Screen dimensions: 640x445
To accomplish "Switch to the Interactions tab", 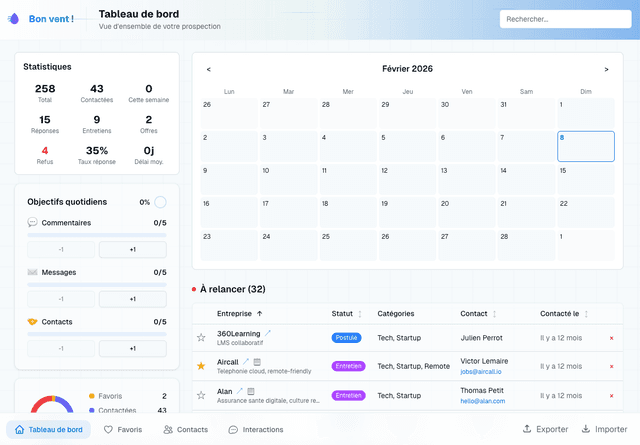I will click(255, 429).
